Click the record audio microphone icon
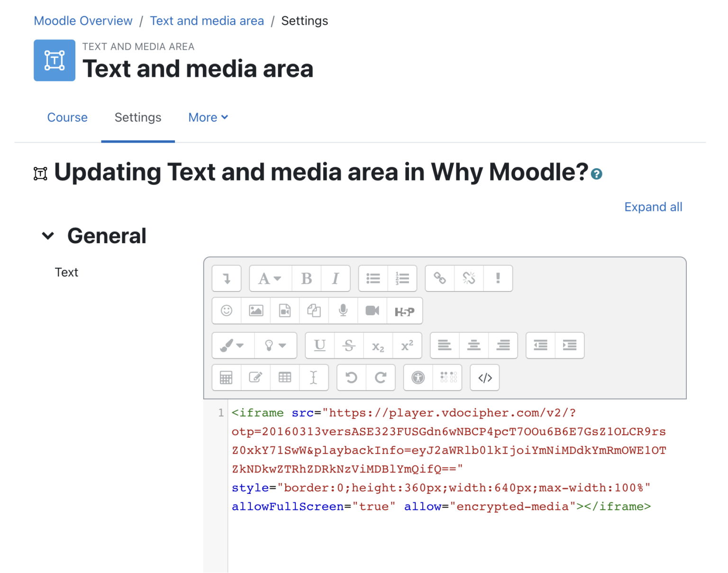Screen dimensions: 728x573 point(343,311)
